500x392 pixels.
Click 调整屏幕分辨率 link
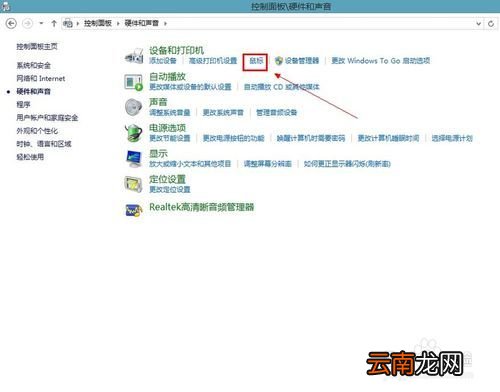tap(268, 164)
